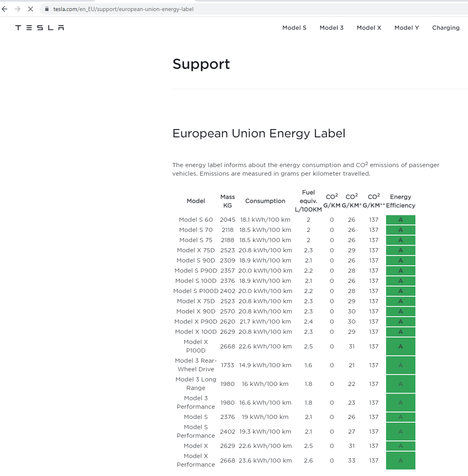Click the address bar URL
Screen dimensions: 468x476
point(123,9)
